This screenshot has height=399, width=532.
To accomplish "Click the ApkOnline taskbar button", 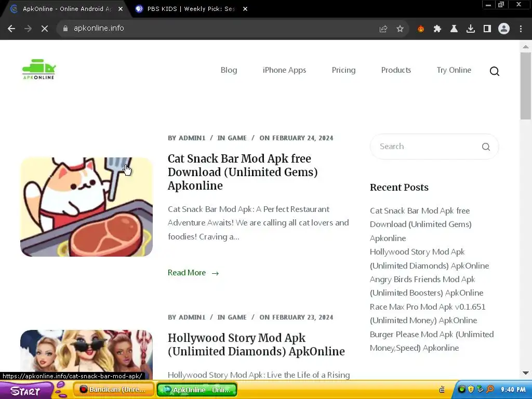I will (x=197, y=390).
